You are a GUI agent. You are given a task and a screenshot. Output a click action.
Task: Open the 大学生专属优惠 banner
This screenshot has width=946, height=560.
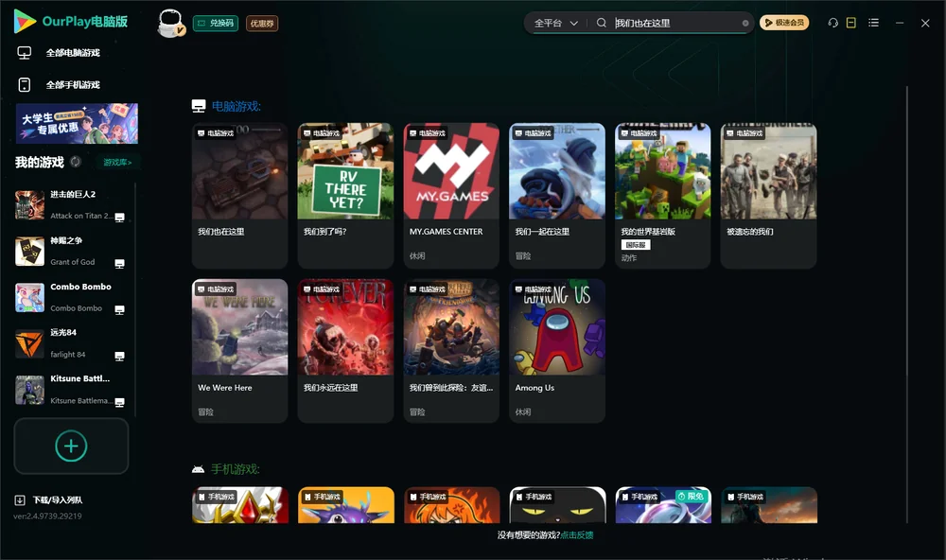77,124
